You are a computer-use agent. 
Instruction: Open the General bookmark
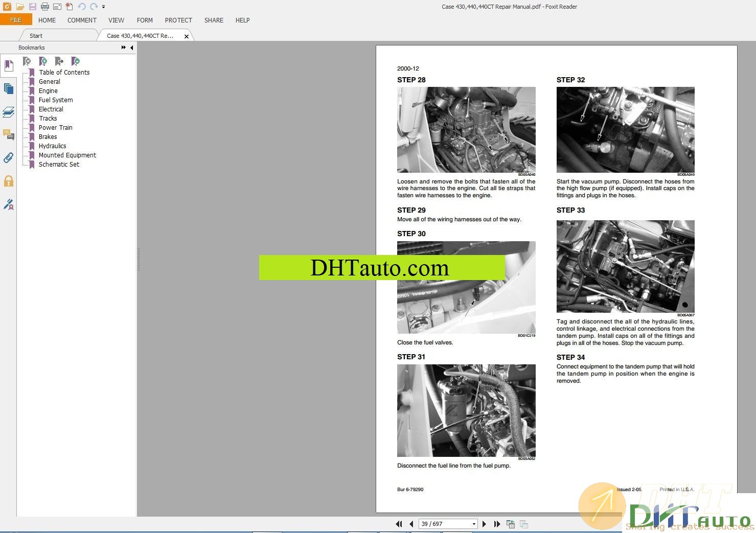[x=50, y=82]
